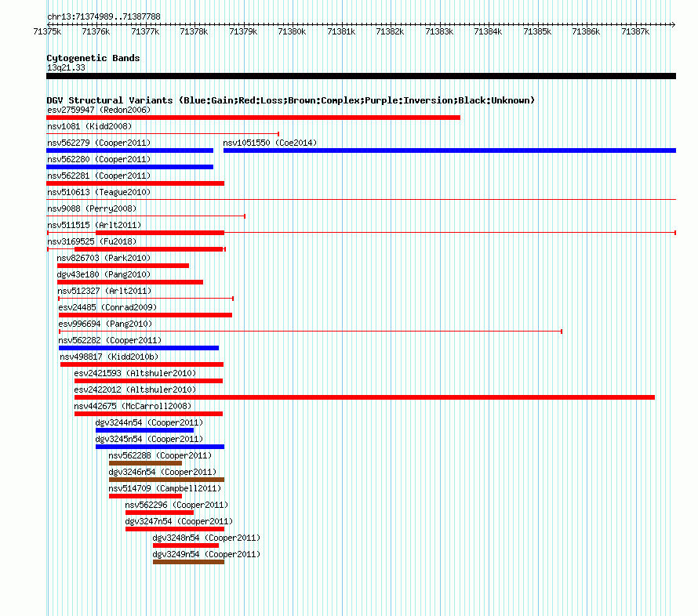Select nsv826703 (Park2010) label
The height and width of the screenshot is (616, 698).
point(104,258)
